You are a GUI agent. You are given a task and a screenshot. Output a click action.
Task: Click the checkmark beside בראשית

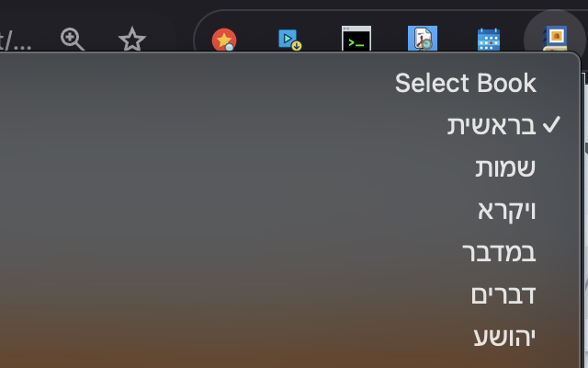pos(551,125)
